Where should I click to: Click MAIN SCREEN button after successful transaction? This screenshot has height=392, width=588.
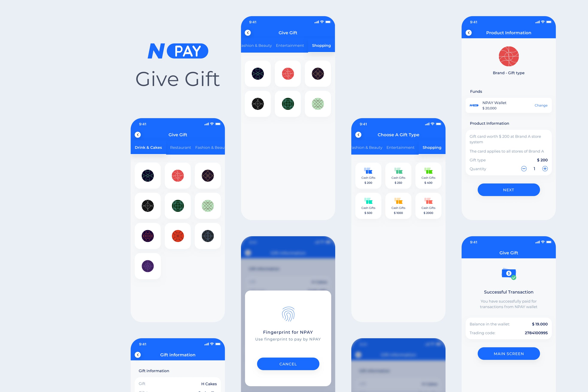(508, 354)
